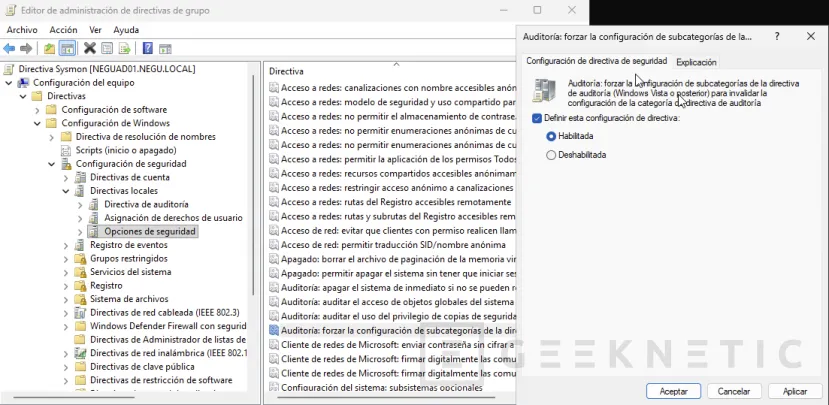This screenshot has width=829, height=405.
Task: Click the Sistema de archivos folder icon
Action: [x=80, y=299]
